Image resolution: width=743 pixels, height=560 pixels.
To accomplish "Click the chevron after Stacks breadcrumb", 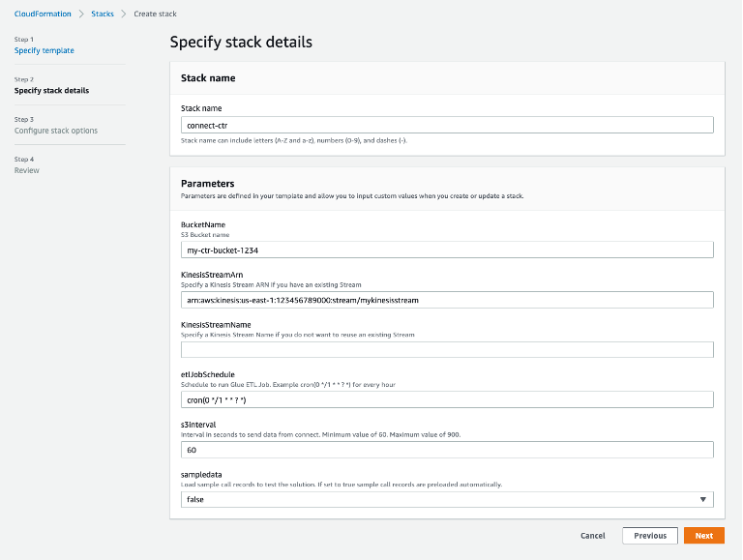I will pyautogui.click(x=124, y=15).
